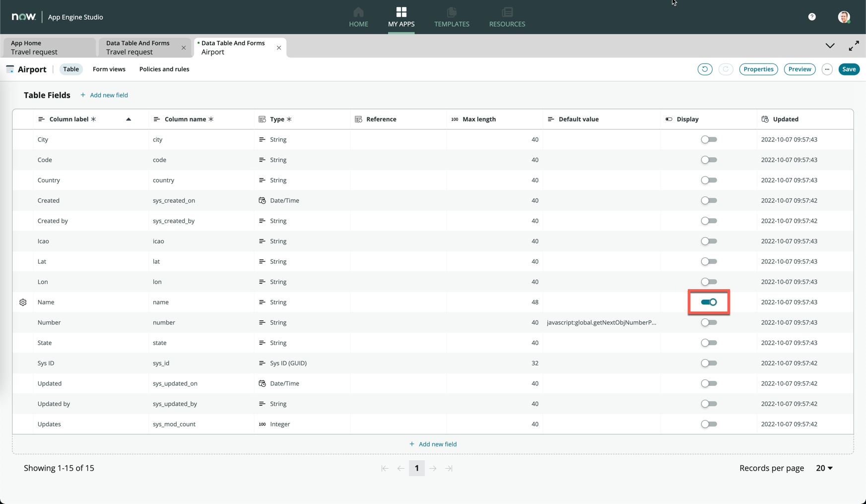Click String type icon in City row
This screenshot has width=866, height=504.
(262, 139)
